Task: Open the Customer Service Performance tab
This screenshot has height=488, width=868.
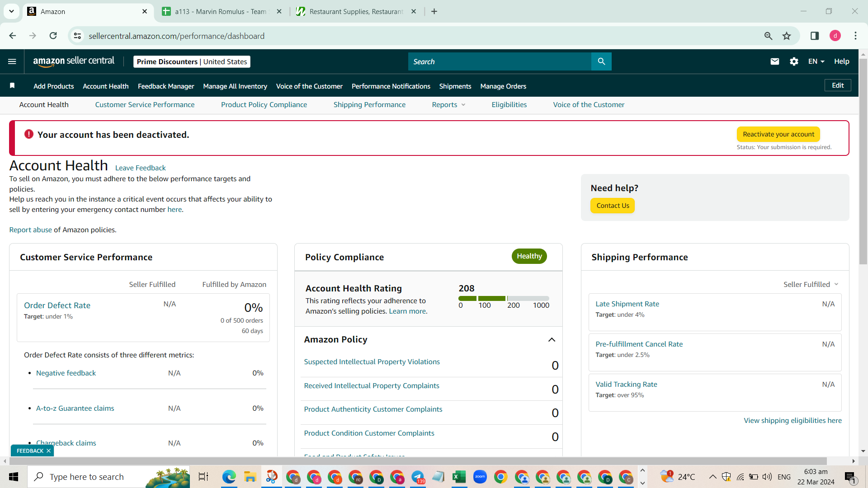Action: click(145, 105)
